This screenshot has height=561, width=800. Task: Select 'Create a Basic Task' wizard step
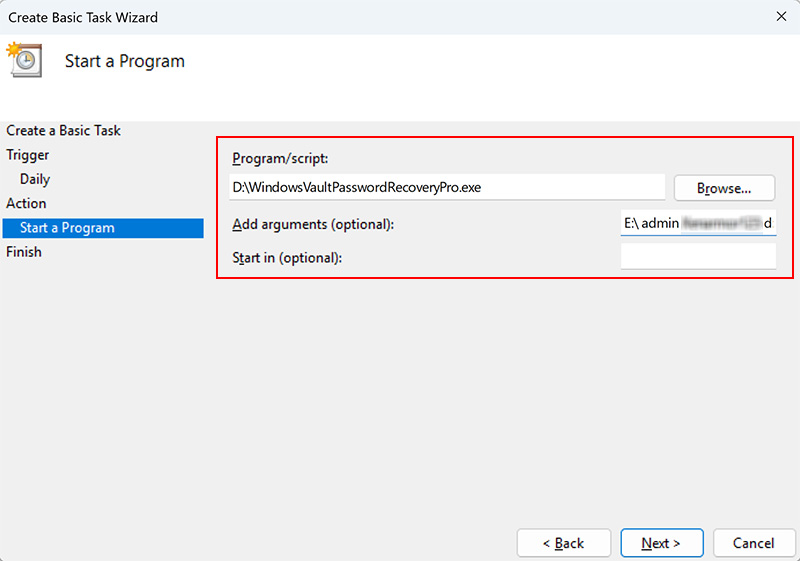(x=63, y=131)
